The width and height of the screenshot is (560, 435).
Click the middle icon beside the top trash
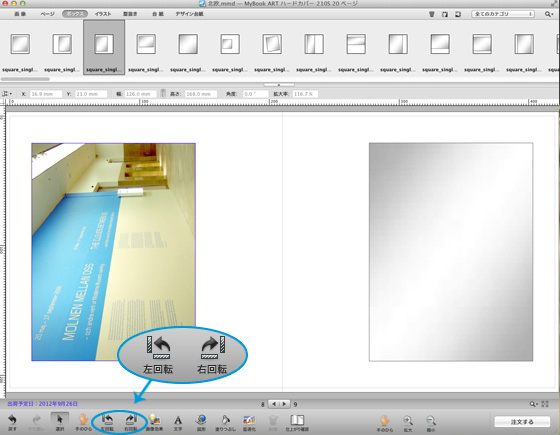click(445, 14)
